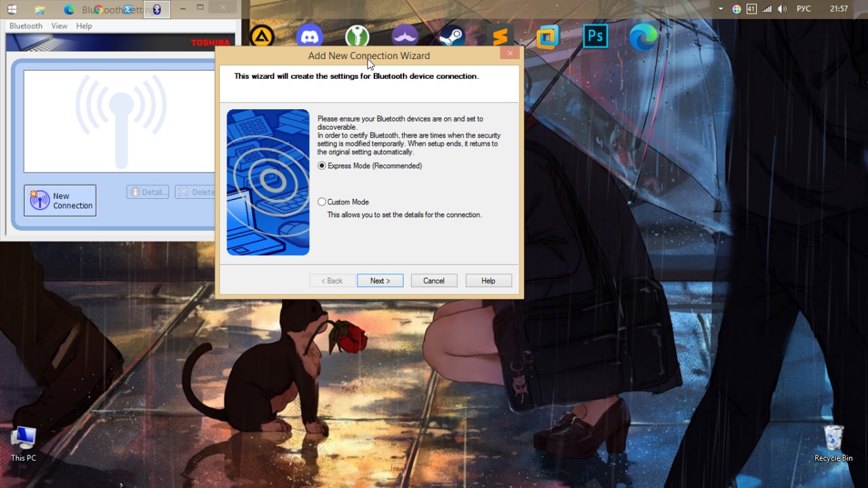Open the Recycle Bin
The height and width of the screenshot is (488, 868).
(833, 444)
